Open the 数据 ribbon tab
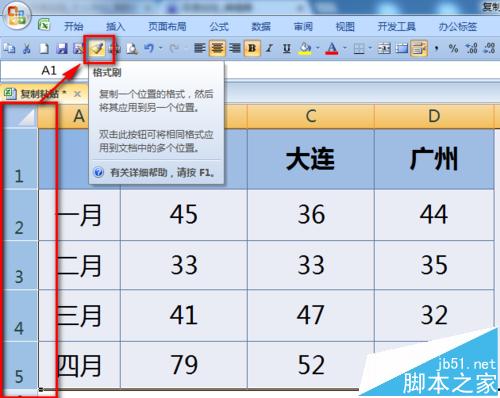Viewport: 500px width, 398px height. 261,26
